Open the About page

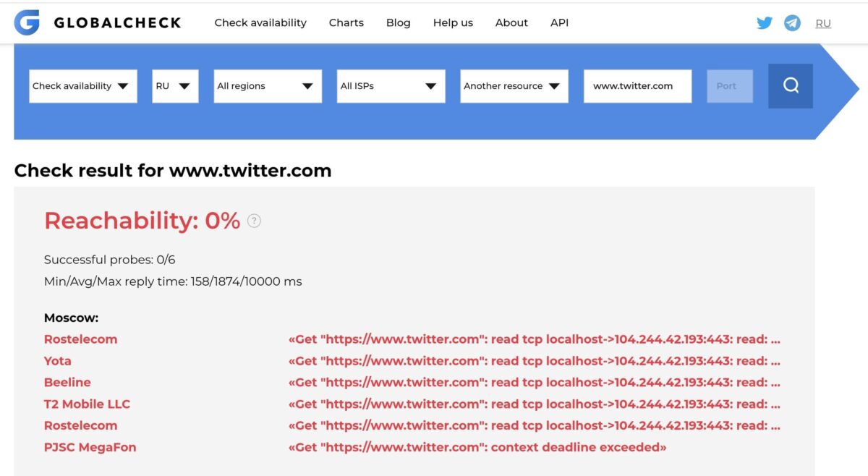511,22
